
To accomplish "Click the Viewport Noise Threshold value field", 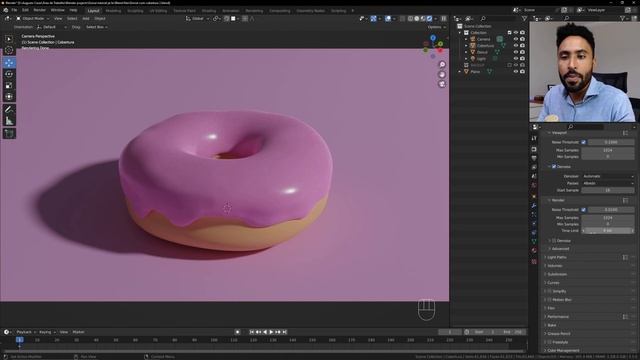I will [611, 142].
